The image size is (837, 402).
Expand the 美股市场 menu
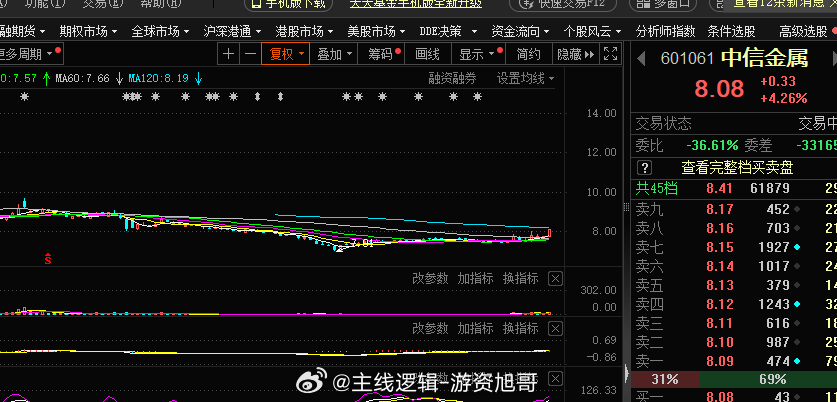click(376, 31)
